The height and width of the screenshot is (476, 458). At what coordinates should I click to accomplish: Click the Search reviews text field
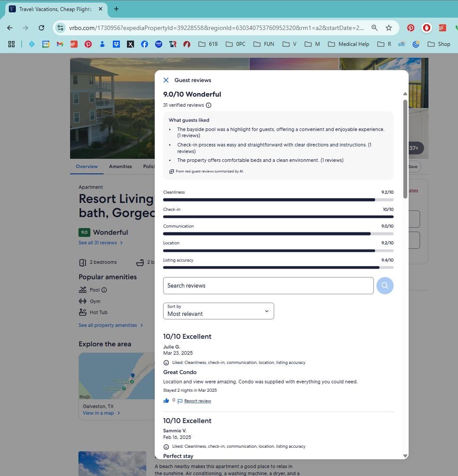point(268,285)
